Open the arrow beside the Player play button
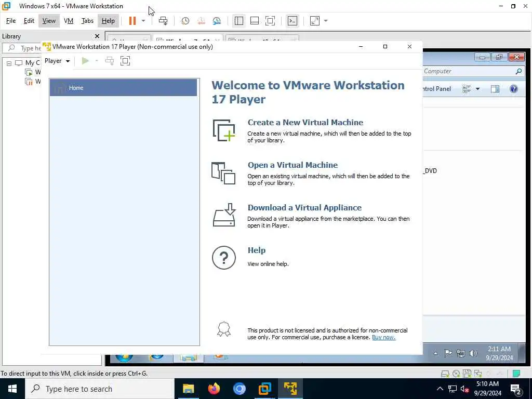 pos(97,61)
